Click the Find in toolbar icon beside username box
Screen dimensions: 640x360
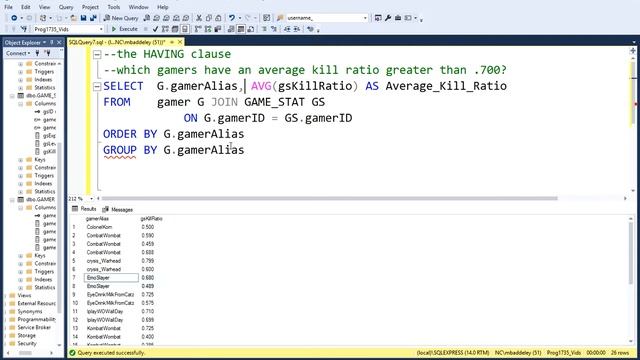click(280, 18)
